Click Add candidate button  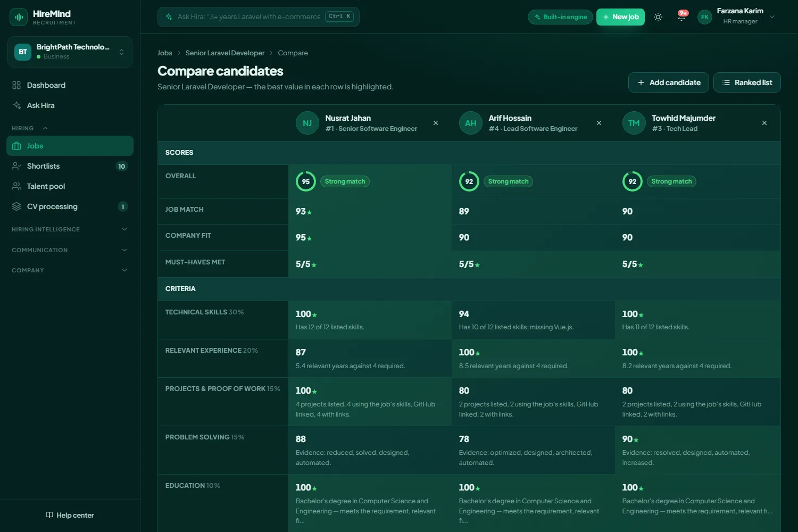pyautogui.click(x=669, y=82)
